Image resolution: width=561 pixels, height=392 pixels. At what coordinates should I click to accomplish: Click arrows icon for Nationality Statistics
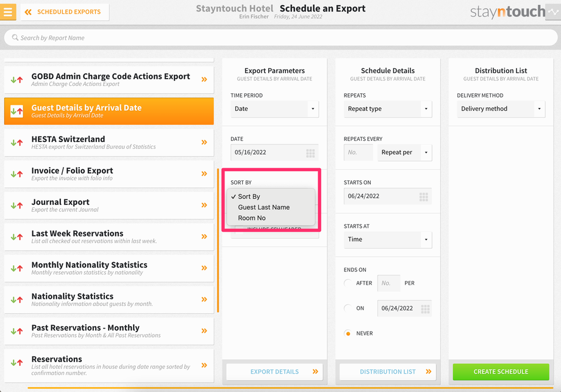[17, 300]
